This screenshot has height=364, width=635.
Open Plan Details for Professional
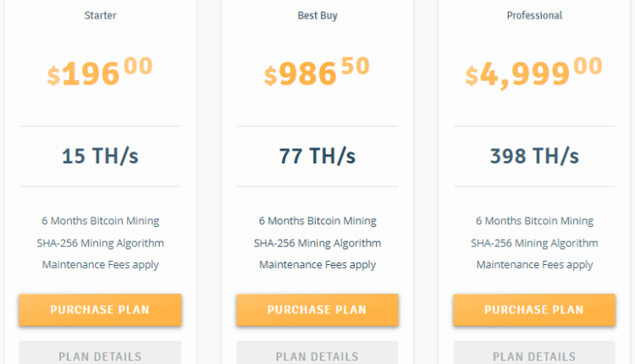534,356
